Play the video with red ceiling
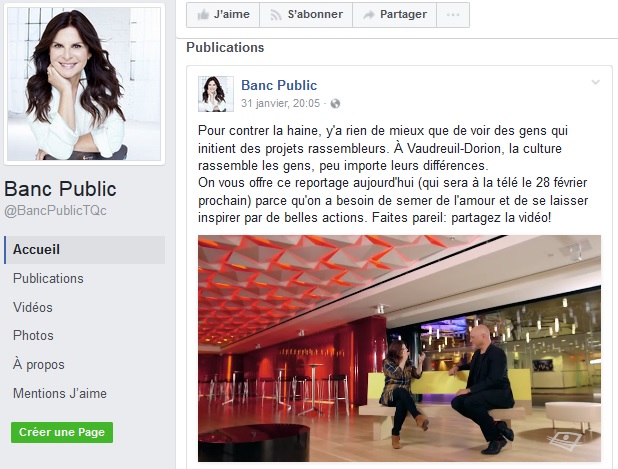This screenshot has height=469, width=618. point(399,348)
